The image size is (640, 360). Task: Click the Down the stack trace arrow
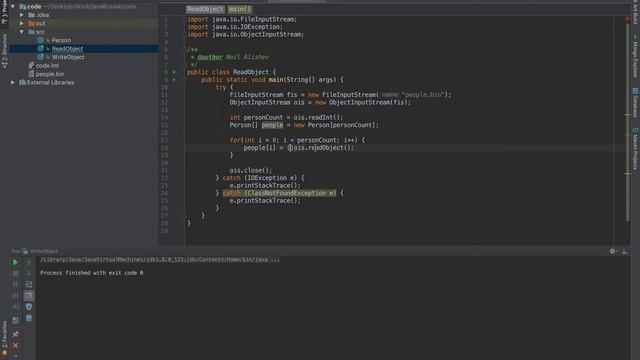click(29, 273)
